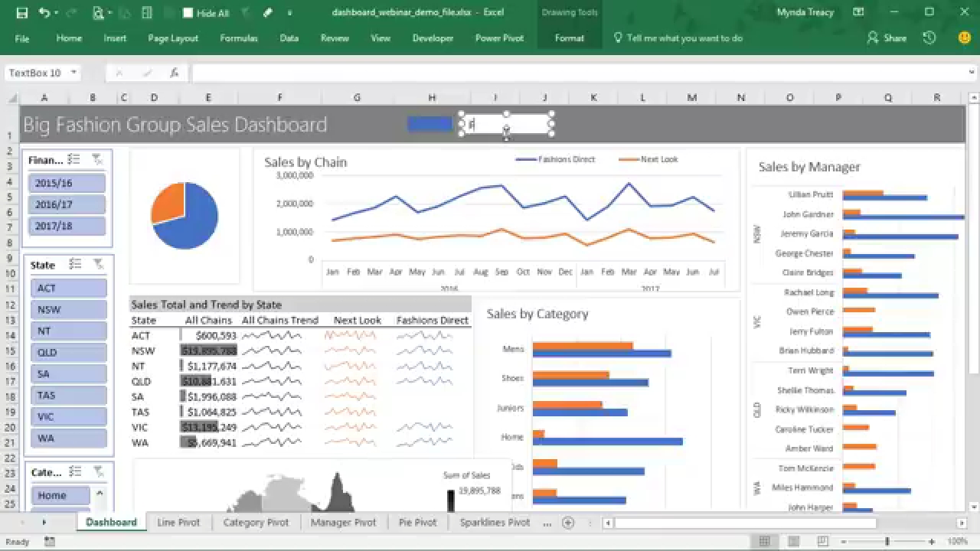Click the Name Box showing TextBox 10
Viewport: 980px width, 551px height.
coord(36,73)
